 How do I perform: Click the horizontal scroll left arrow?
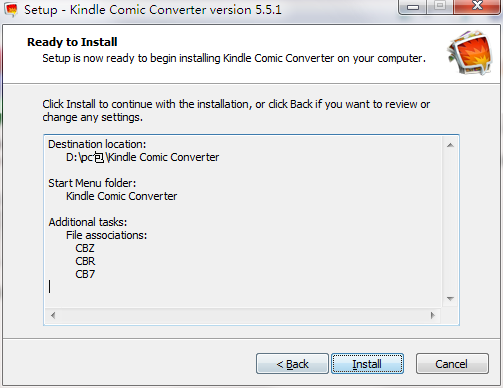click(53, 315)
